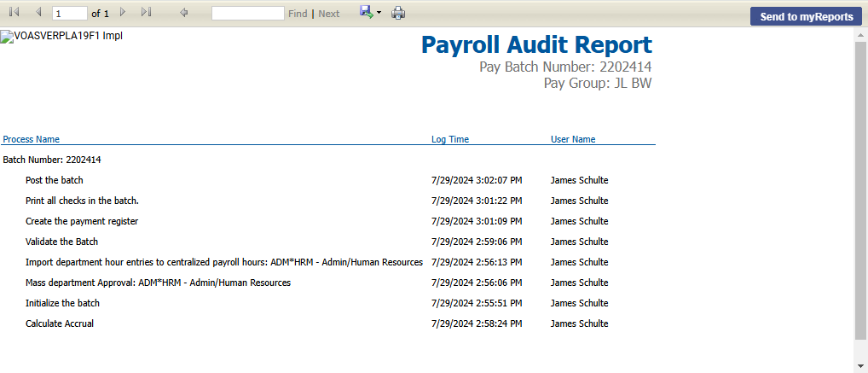Click log time 7/29/2024 2:56:13 PM
Screen dimensions: 868x373
[x=477, y=262]
